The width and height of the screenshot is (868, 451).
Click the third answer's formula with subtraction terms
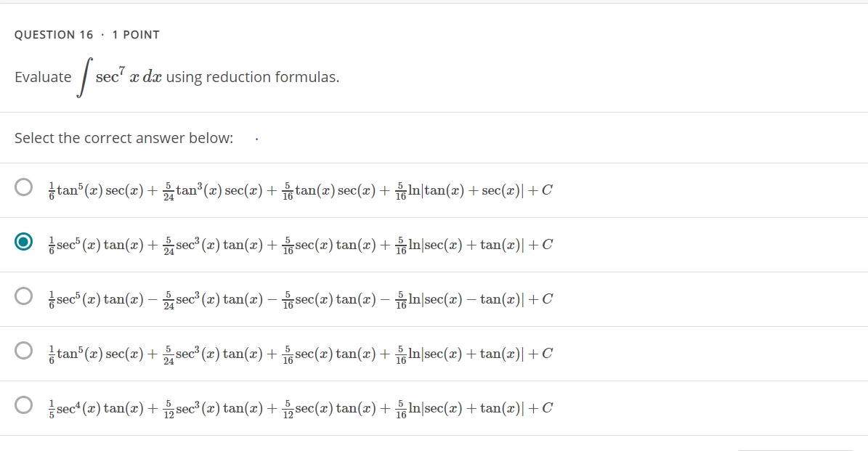click(x=301, y=299)
